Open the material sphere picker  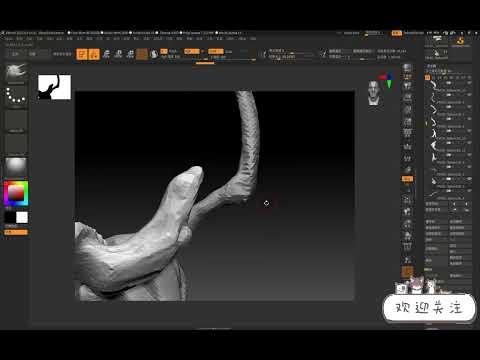pyautogui.click(x=16, y=166)
